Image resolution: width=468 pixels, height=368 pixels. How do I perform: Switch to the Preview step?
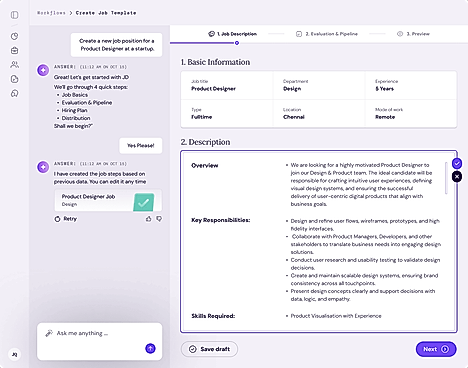(413, 34)
